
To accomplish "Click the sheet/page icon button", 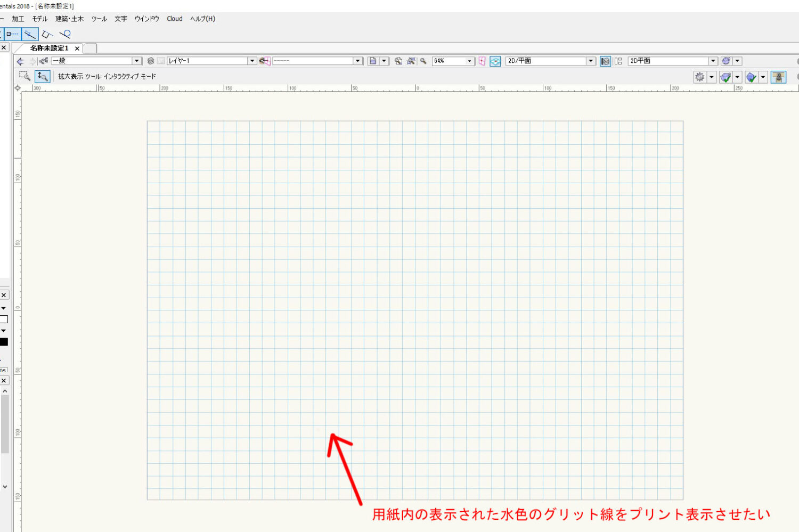I will point(373,61).
